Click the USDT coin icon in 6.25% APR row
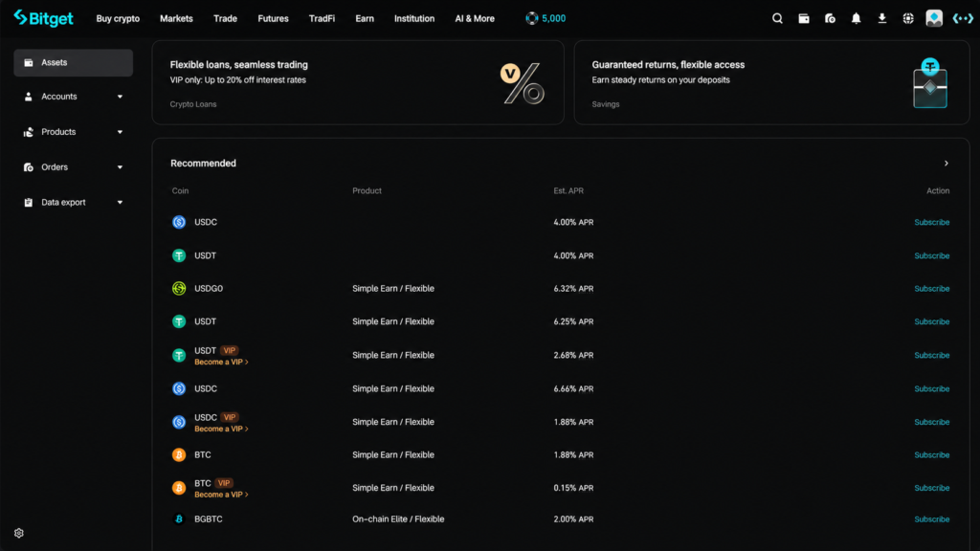 pos(179,321)
